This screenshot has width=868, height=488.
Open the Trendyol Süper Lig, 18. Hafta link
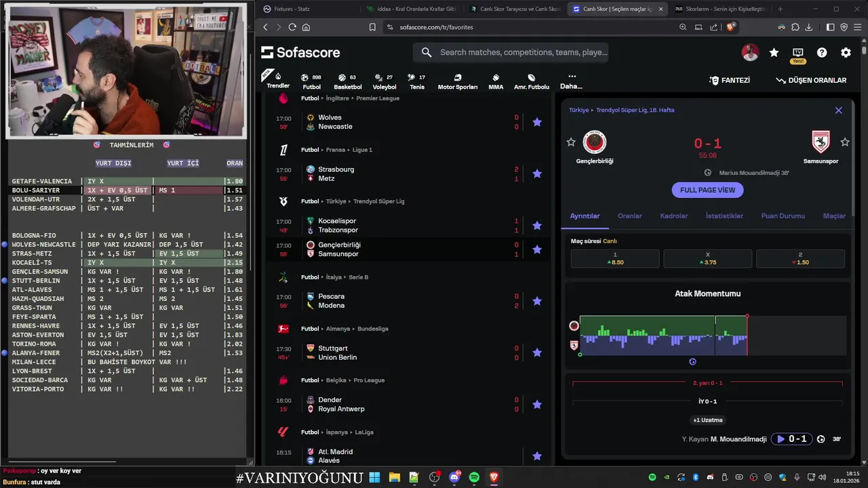tap(635, 110)
